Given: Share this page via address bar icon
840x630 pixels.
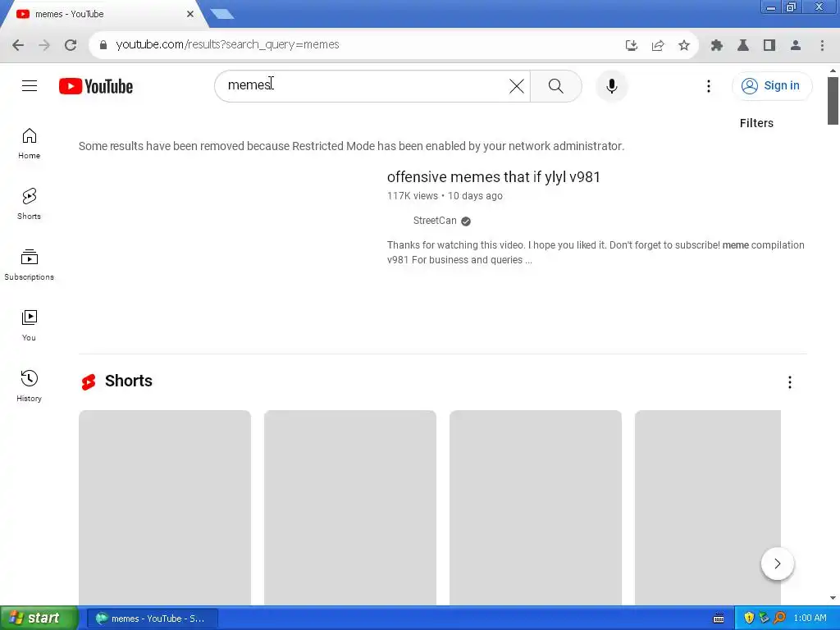Looking at the screenshot, I should coord(657,46).
